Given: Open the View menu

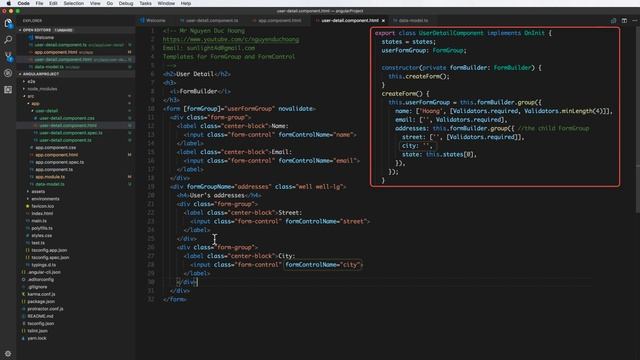Looking at the screenshot, I should point(95,3).
